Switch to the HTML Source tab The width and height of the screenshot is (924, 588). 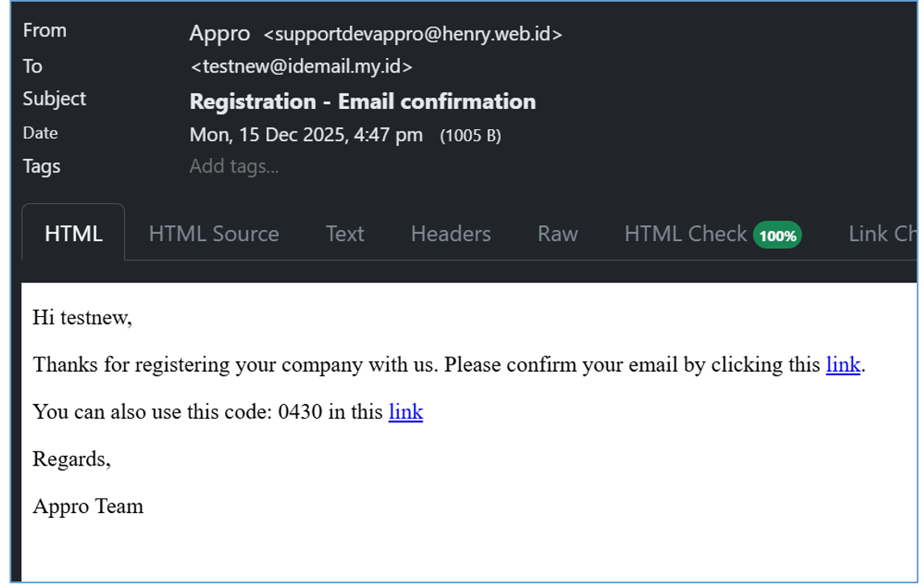(214, 234)
